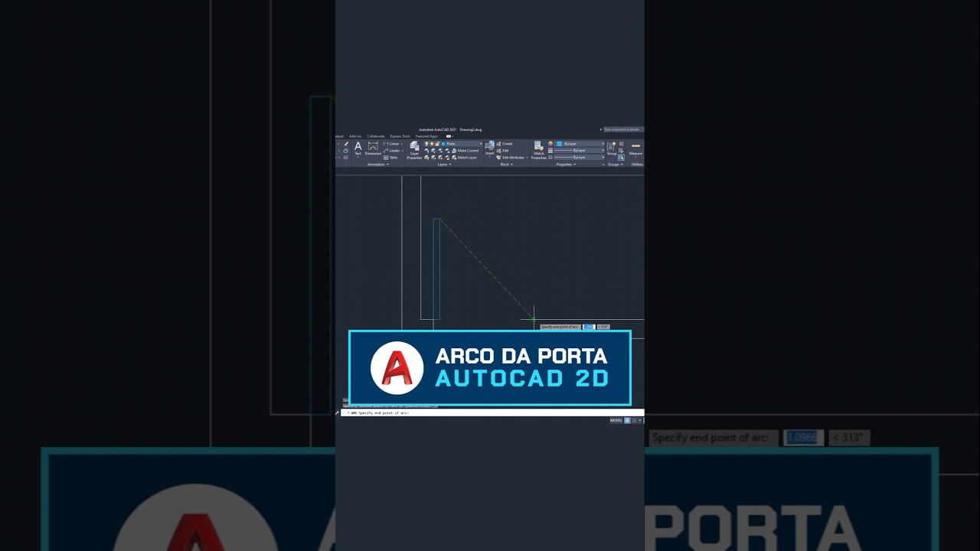Click the Porta layer color swatch

(443, 144)
